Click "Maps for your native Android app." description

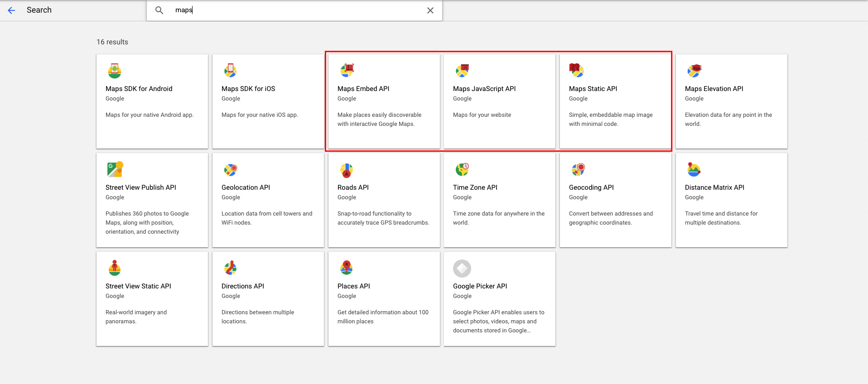tap(149, 115)
